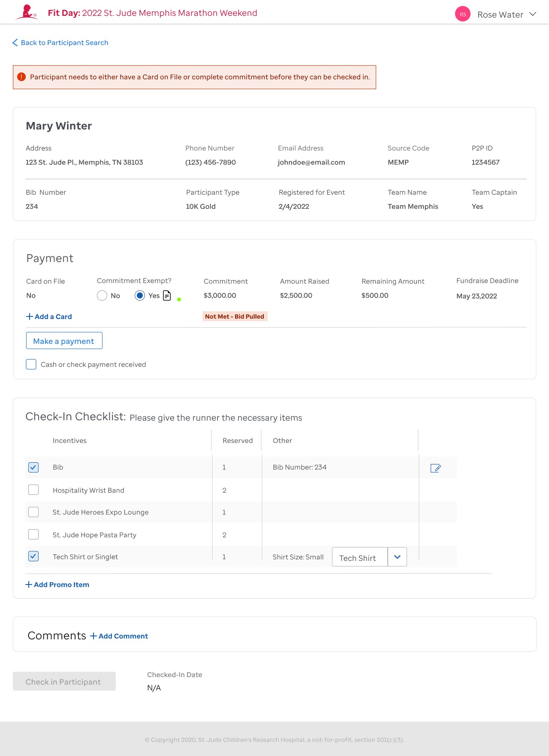The height and width of the screenshot is (756, 549).
Task: Click the Fit Day event title
Action: [153, 13]
